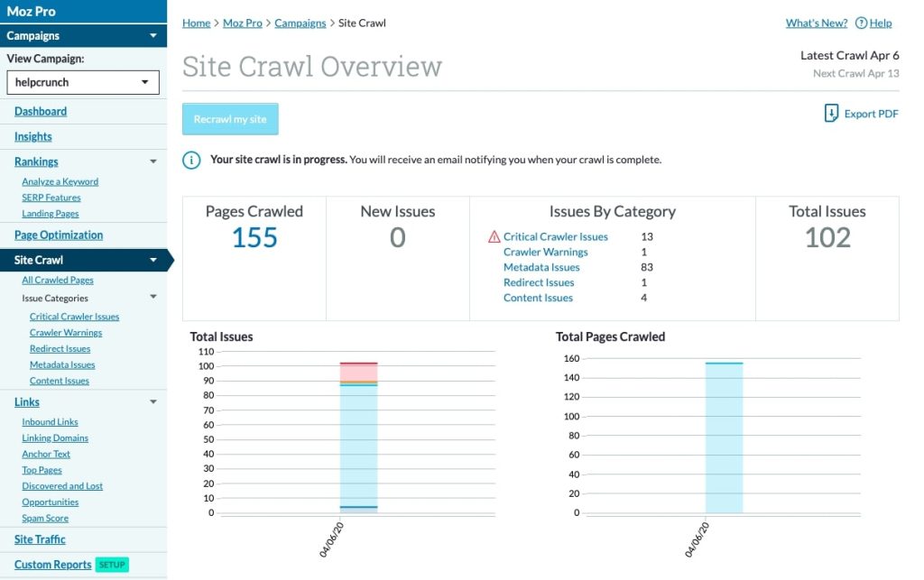
Task: Check the Spam Score page
Action: tap(45, 518)
